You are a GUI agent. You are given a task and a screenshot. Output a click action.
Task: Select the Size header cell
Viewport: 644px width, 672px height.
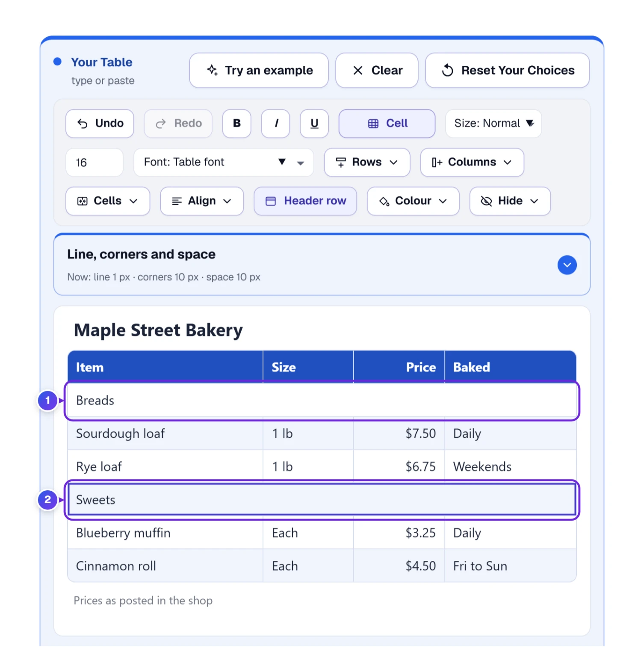pyautogui.click(x=308, y=367)
